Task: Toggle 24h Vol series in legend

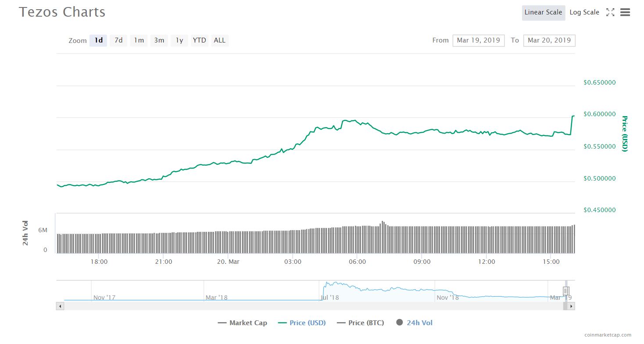Action: coord(415,323)
